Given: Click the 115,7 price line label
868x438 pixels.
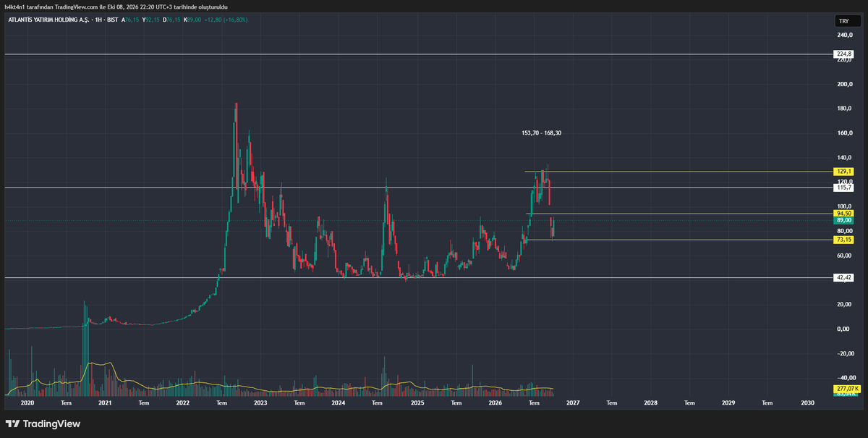Looking at the screenshot, I should [x=844, y=188].
